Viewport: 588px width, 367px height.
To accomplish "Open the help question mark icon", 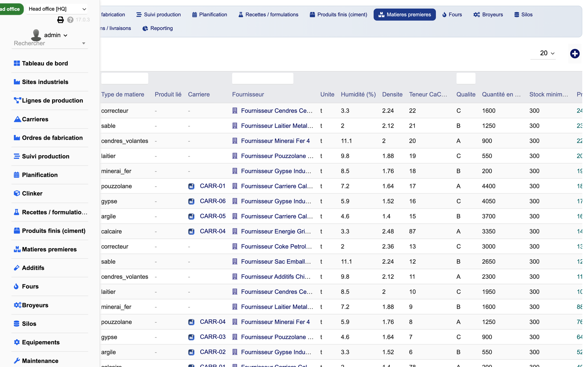I will (x=70, y=20).
